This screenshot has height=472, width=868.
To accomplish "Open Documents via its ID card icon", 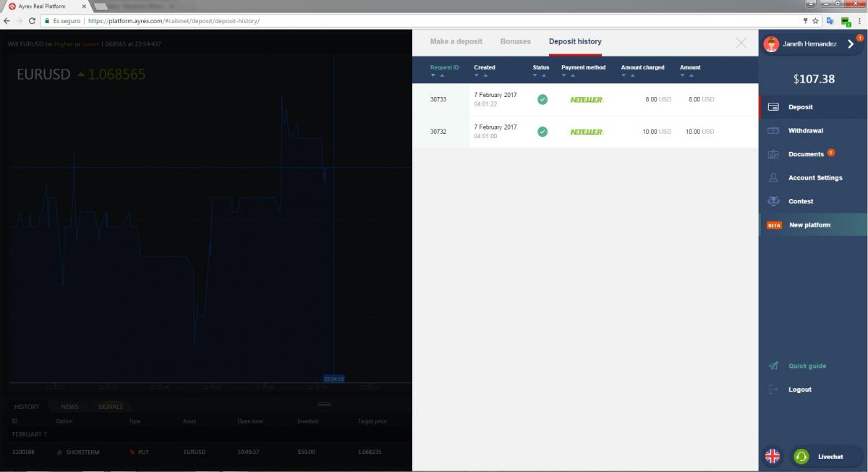I will tap(773, 154).
